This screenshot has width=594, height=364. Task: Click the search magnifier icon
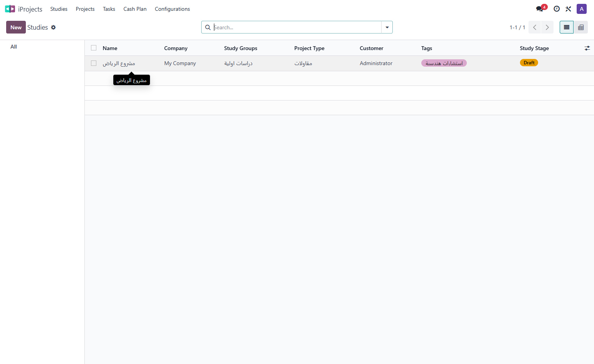[x=208, y=27]
